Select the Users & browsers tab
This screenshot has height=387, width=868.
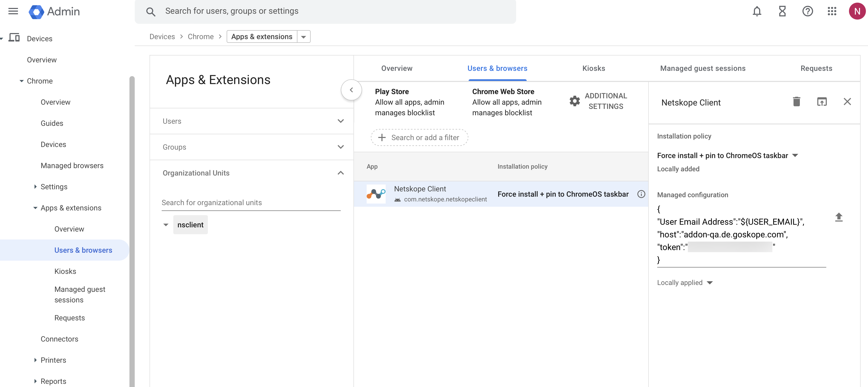tap(497, 68)
